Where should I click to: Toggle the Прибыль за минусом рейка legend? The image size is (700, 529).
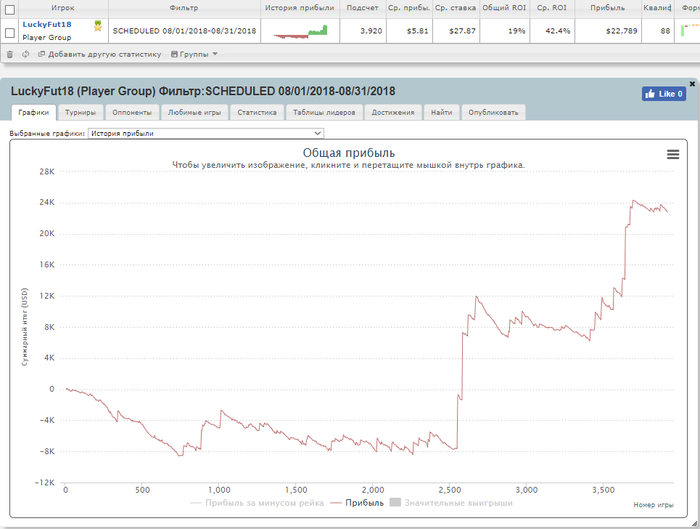pos(257,503)
